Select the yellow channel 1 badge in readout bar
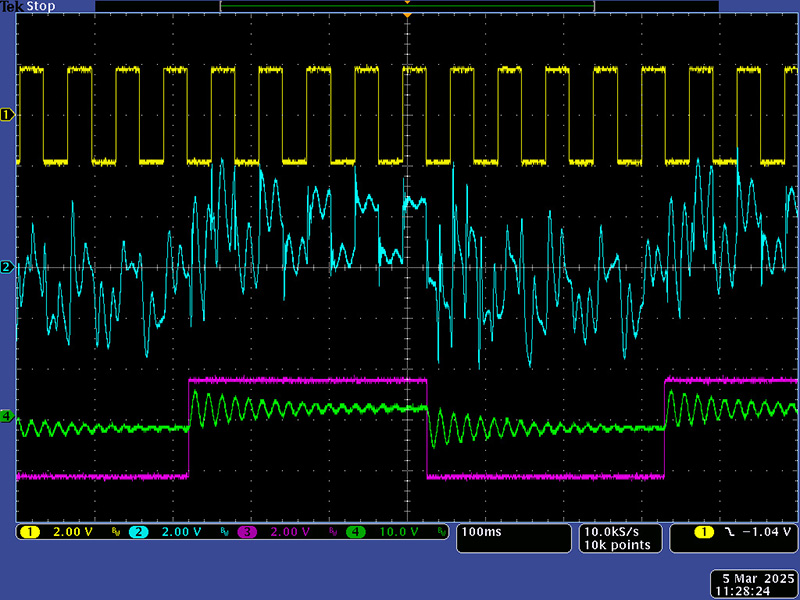The width and height of the screenshot is (800, 600). pyautogui.click(x=31, y=532)
